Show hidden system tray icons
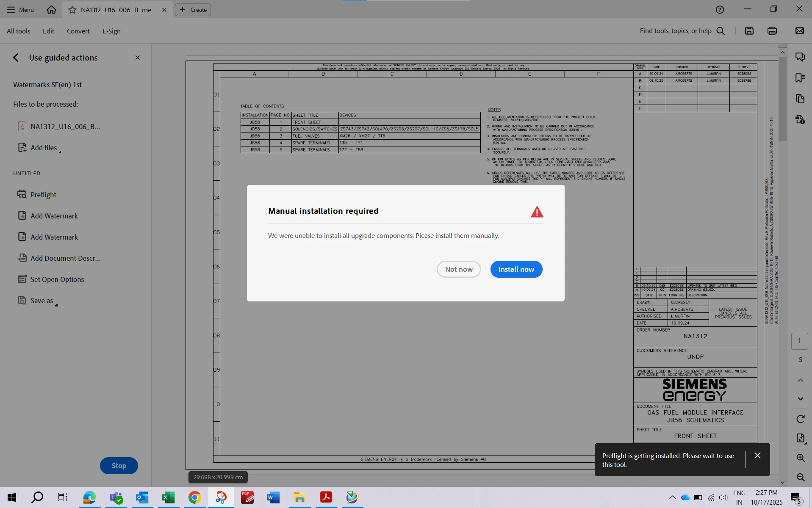The image size is (812, 508). pyautogui.click(x=672, y=497)
